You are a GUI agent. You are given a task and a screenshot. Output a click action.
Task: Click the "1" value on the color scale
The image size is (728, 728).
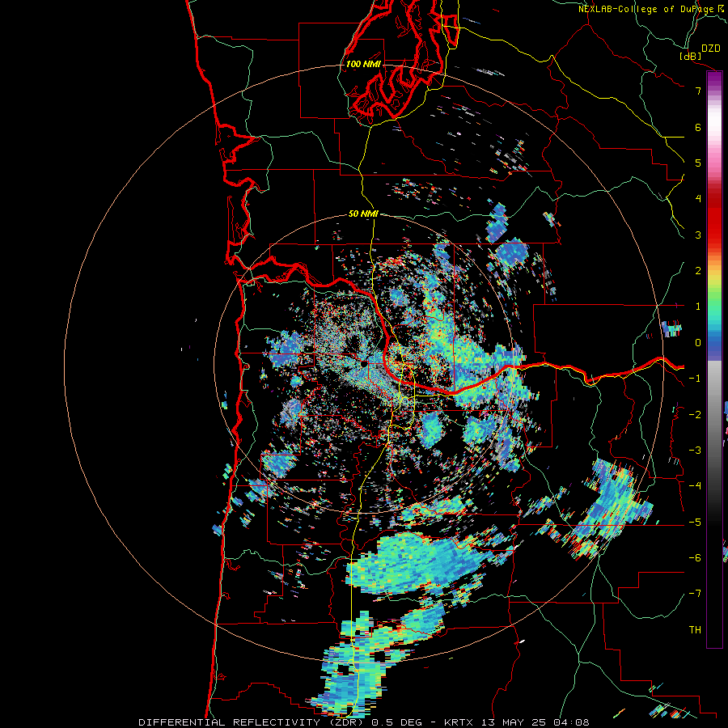tap(698, 307)
